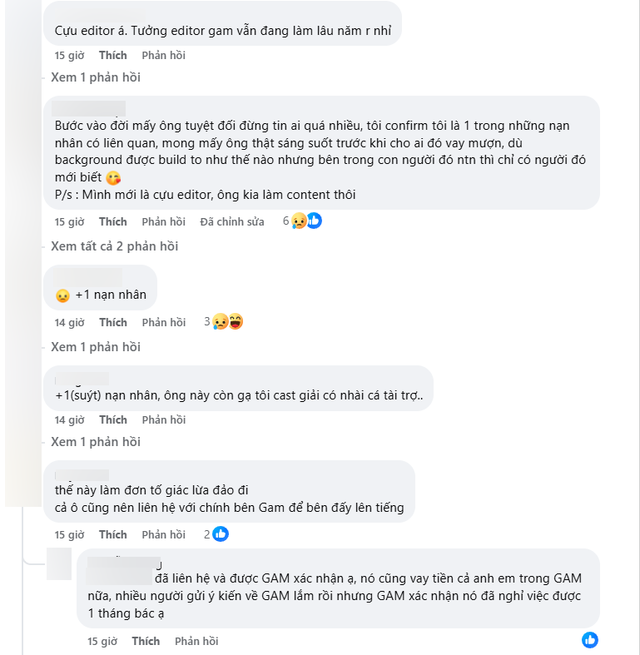
Task: Click the sad reaction icon on "+1 nạn nhân" comment
Action: (x=222, y=322)
